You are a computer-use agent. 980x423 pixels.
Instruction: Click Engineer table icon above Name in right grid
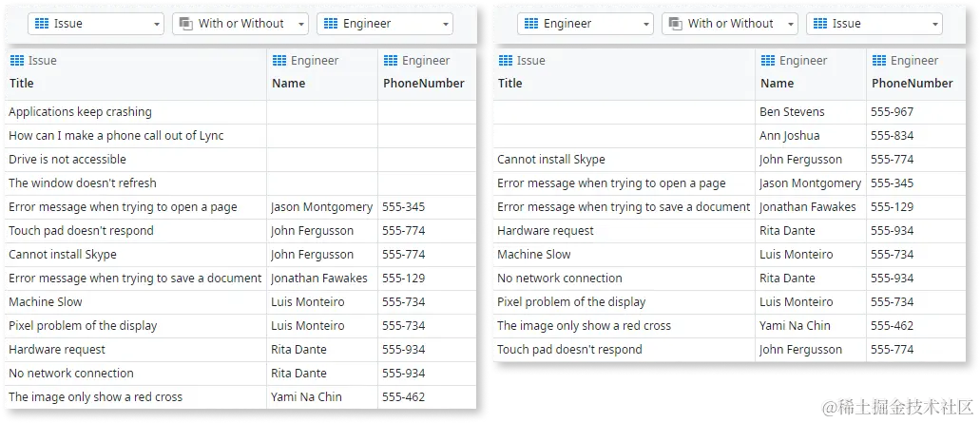pos(768,61)
